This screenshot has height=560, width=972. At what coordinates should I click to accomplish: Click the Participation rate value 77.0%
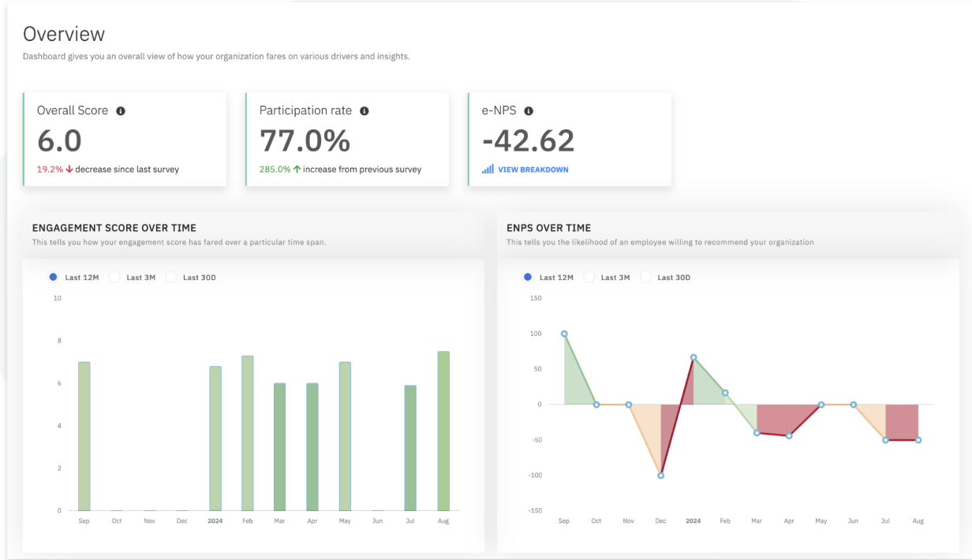305,141
